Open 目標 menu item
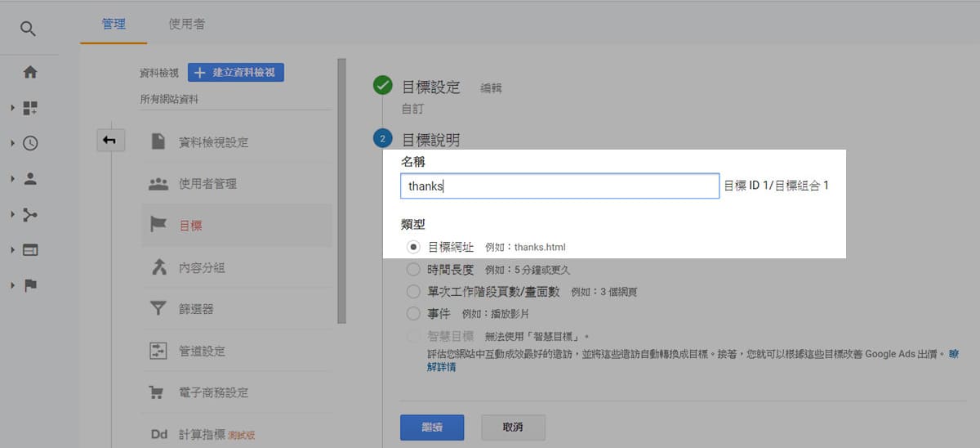980x448 pixels. [237, 226]
